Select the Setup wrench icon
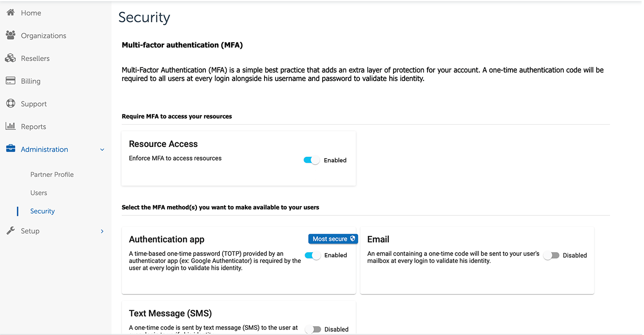The height and width of the screenshot is (335, 644). (x=10, y=230)
